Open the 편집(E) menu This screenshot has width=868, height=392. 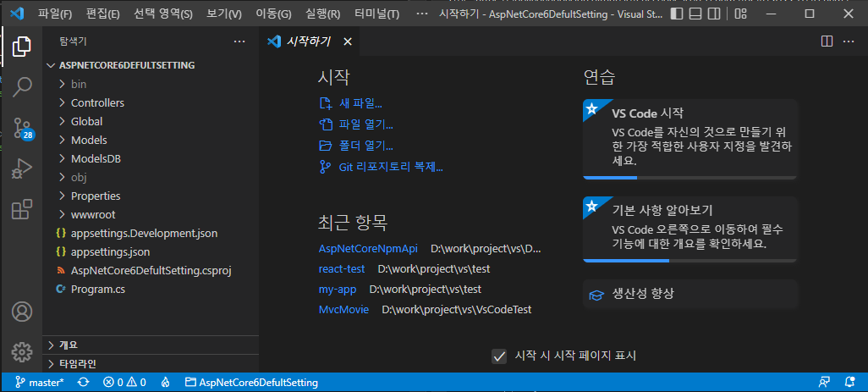tap(103, 14)
